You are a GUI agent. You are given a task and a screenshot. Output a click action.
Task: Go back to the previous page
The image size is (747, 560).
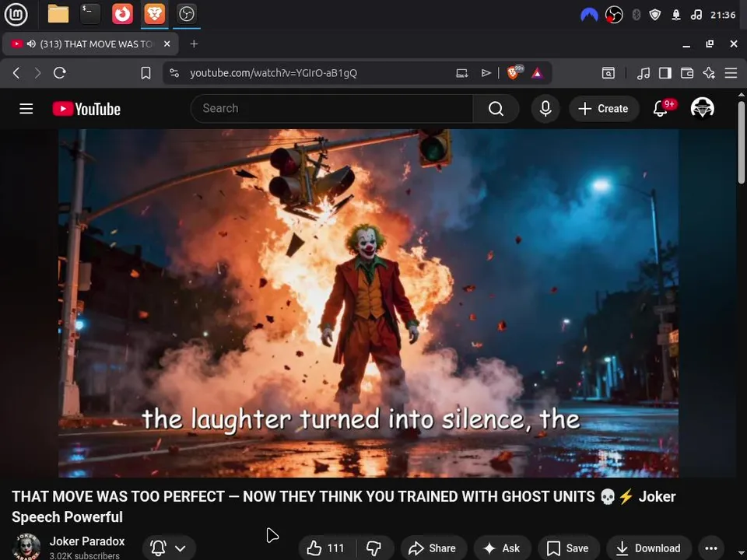point(16,73)
